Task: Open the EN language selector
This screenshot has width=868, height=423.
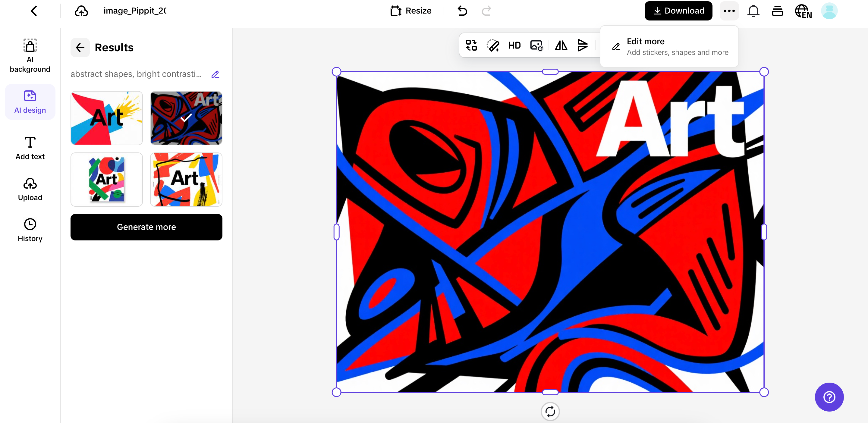Action: pos(803,11)
